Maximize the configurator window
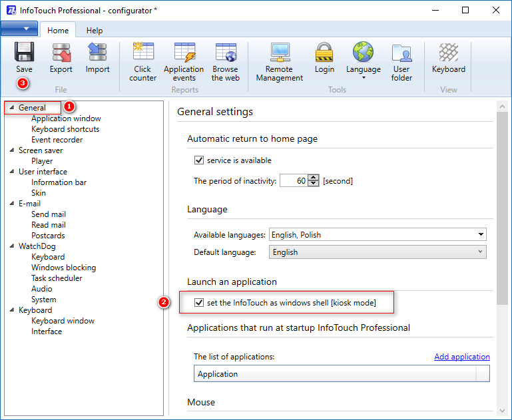Viewport: 512px width, 420px height. 465,10
